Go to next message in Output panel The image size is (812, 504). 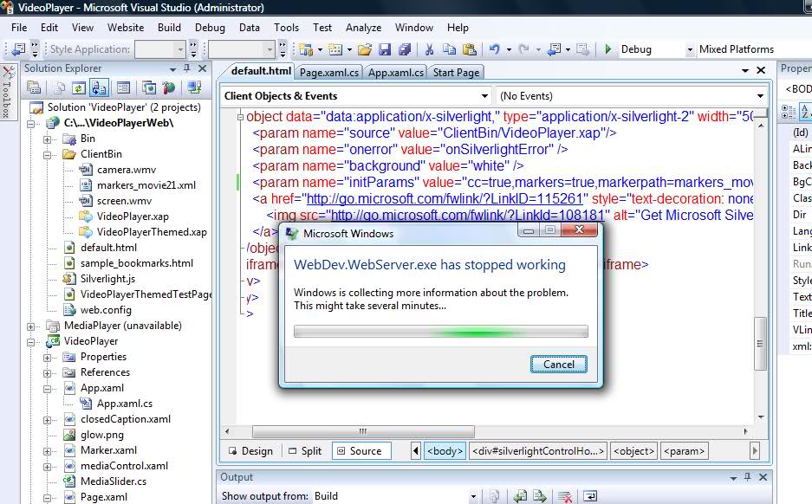click(540, 496)
